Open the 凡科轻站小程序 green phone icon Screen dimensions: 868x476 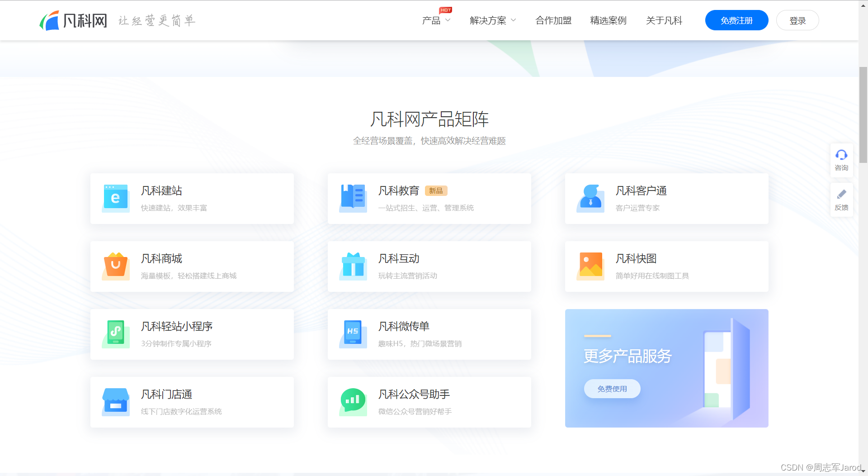[x=116, y=333]
